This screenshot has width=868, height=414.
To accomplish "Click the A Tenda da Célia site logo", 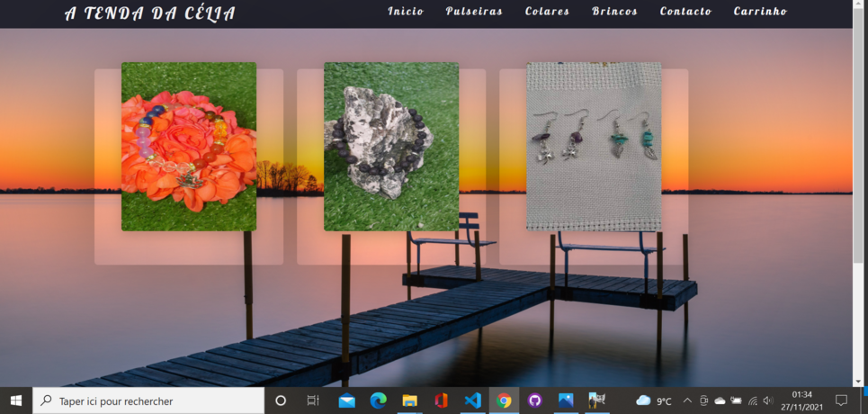I will (150, 13).
